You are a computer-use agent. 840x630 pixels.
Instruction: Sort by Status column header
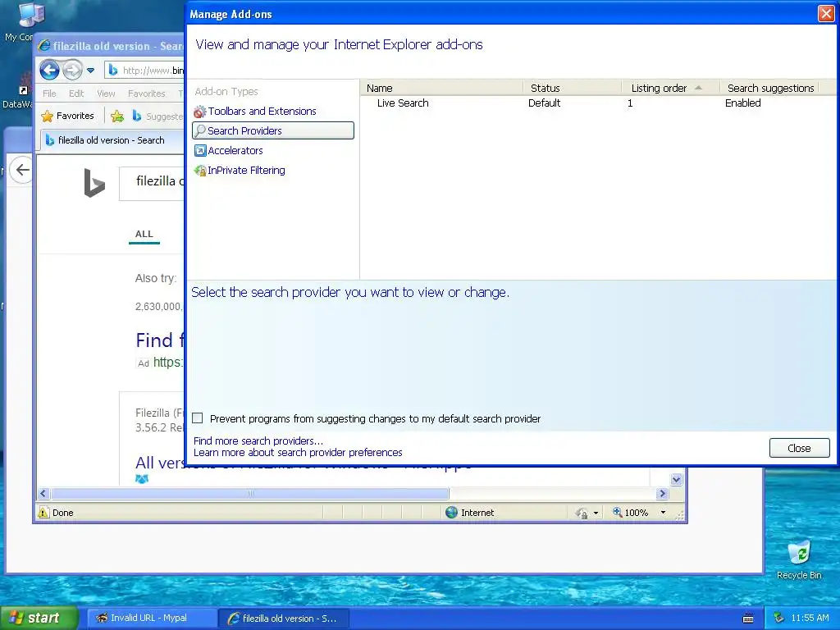tap(572, 88)
